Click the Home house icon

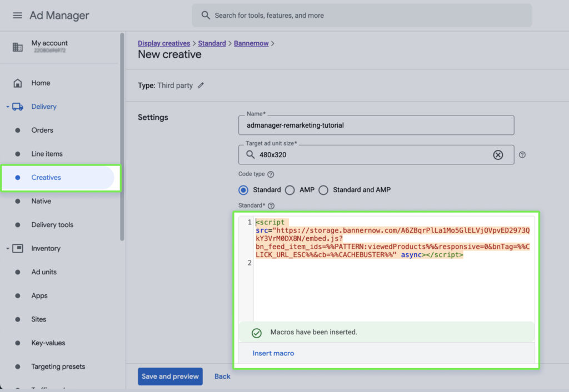(x=17, y=83)
